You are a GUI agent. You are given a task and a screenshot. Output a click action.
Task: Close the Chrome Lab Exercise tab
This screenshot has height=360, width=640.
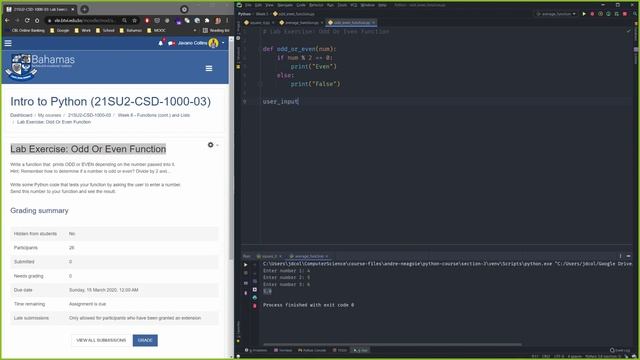pos(73,9)
